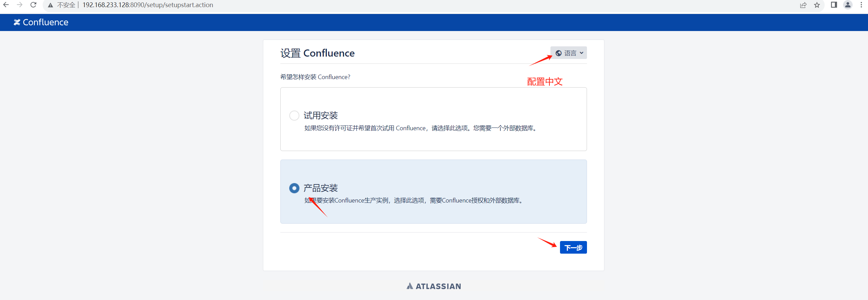This screenshot has width=868, height=300.
Task: Reload the page with refresh icon
Action: 33,5
